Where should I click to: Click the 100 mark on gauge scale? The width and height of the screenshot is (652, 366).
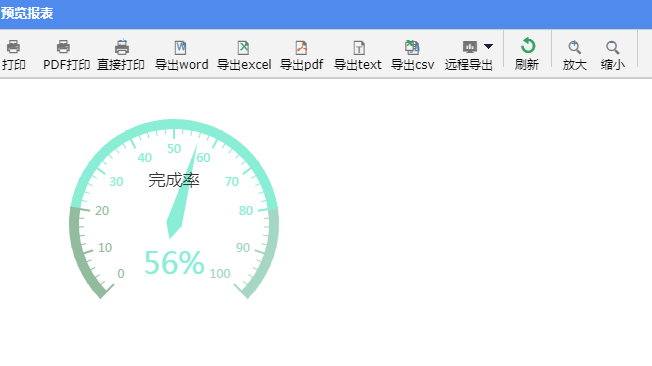[220, 274]
